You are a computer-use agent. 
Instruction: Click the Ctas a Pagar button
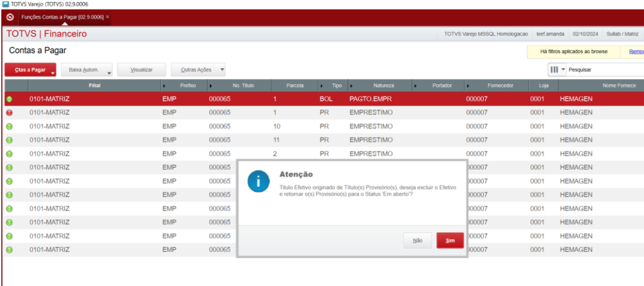pos(30,70)
